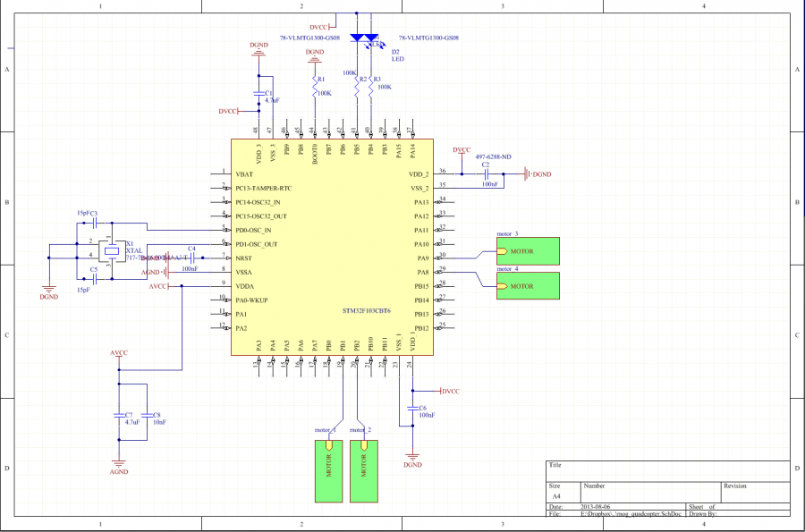Select capacitor C7 4.7uF
The height and width of the screenshot is (532, 805).
click(118, 415)
